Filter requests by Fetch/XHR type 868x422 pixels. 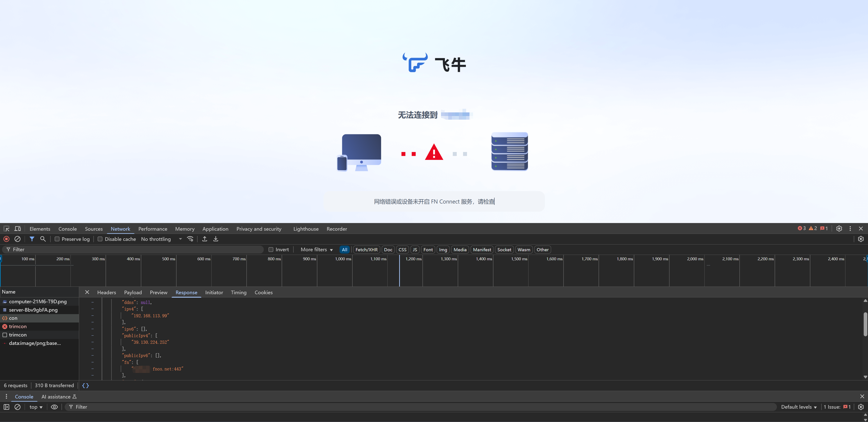[366, 250]
